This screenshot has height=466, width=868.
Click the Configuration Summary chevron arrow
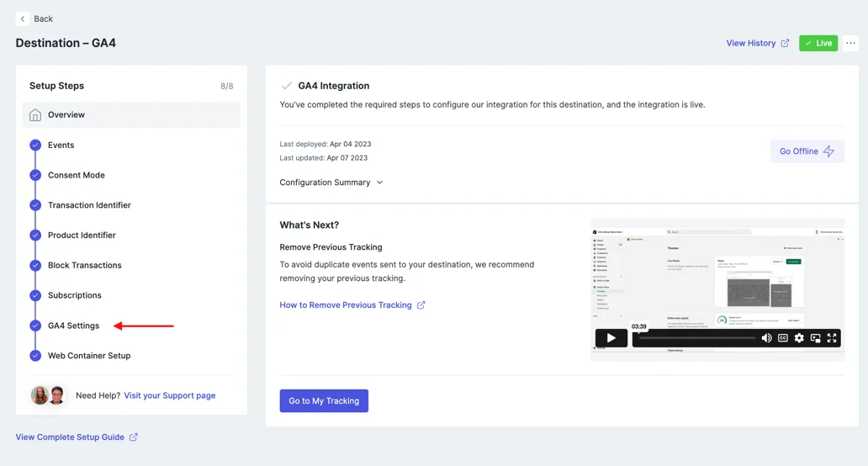[x=380, y=183]
